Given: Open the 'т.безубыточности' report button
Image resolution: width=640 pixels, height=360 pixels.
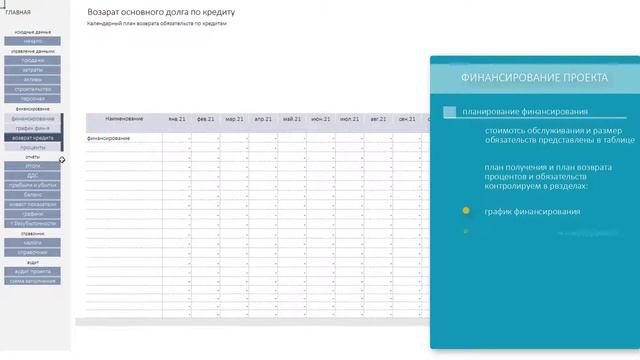Looking at the screenshot, I should 33,223.
